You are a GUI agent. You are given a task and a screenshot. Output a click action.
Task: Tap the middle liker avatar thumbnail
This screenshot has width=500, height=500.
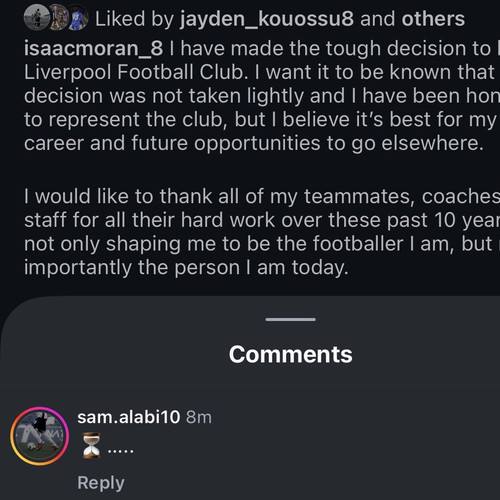click(x=59, y=18)
